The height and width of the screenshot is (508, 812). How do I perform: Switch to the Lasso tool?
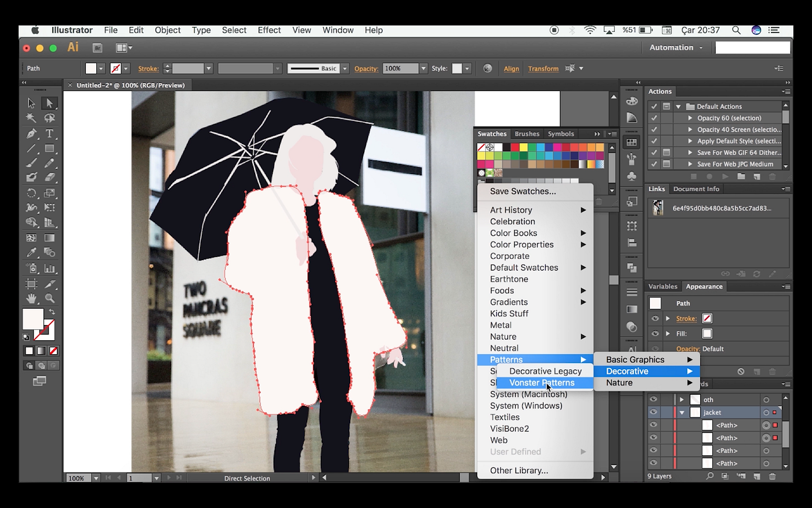50,118
